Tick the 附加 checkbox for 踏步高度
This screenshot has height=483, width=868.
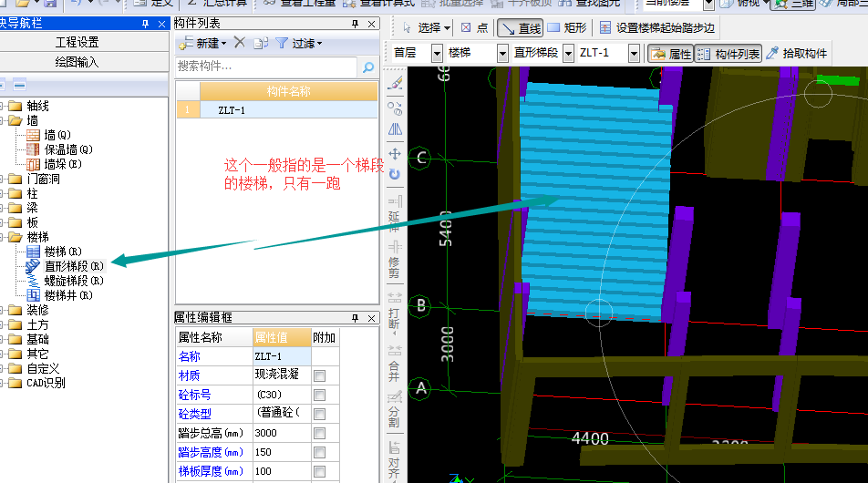click(319, 453)
